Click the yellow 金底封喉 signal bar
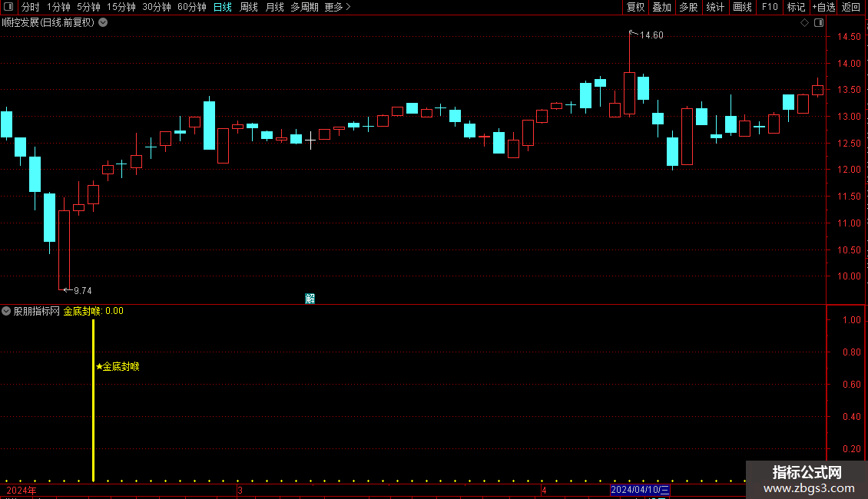 [x=93, y=401]
